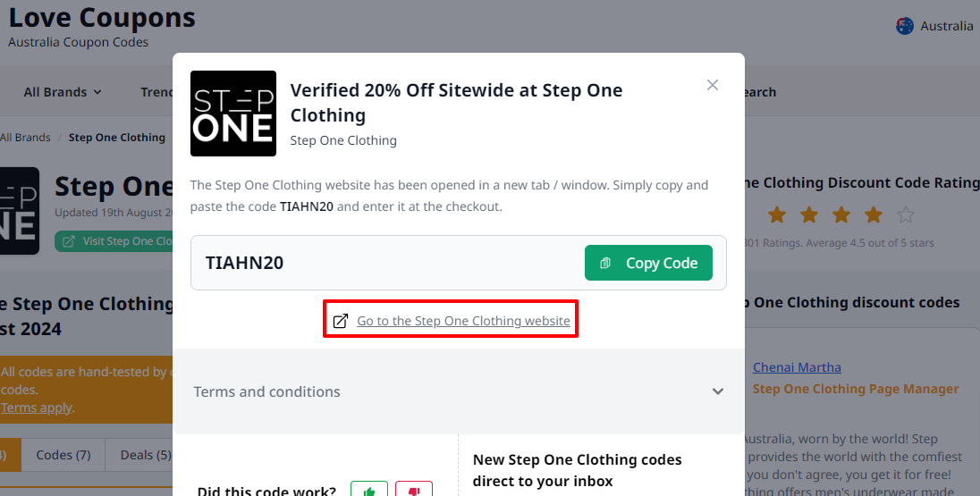Click the TIAHN20 coupon code field
Screen dimensions: 980x496
(384, 263)
